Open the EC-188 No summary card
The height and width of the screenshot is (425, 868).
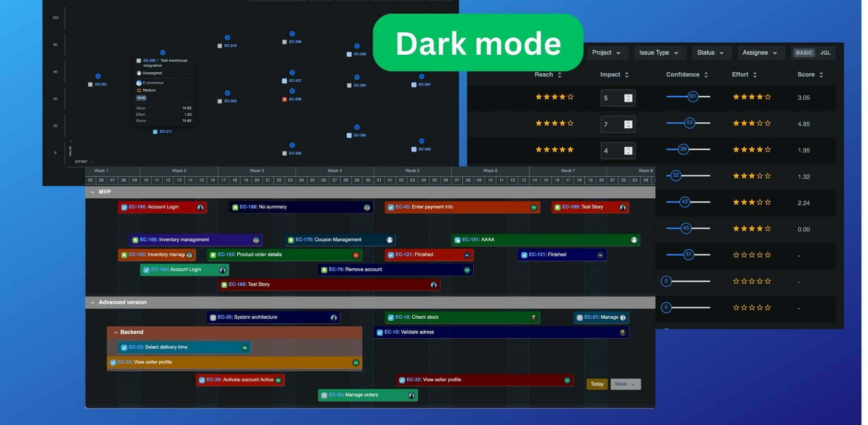tap(301, 207)
